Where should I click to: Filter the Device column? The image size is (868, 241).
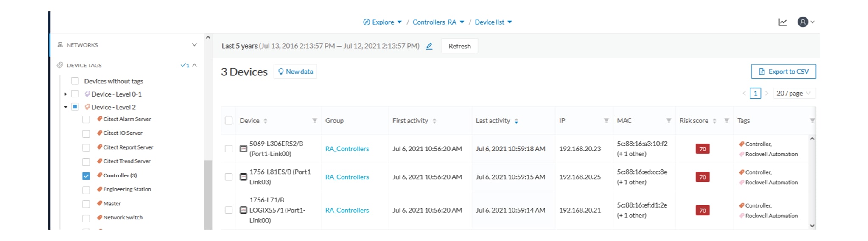point(314,121)
